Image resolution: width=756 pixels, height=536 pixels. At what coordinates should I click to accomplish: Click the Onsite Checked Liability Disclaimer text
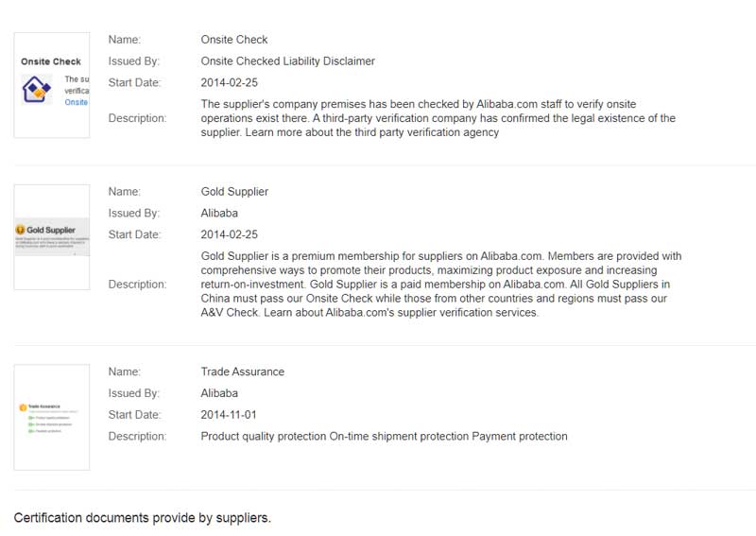287,61
